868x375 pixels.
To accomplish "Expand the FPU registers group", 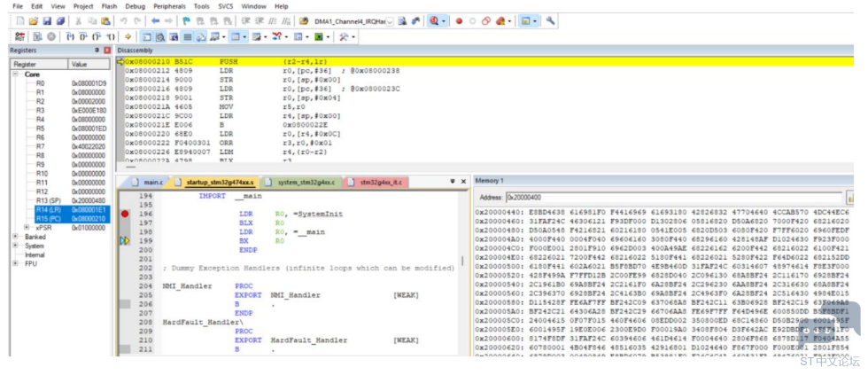I will coord(14,263).
